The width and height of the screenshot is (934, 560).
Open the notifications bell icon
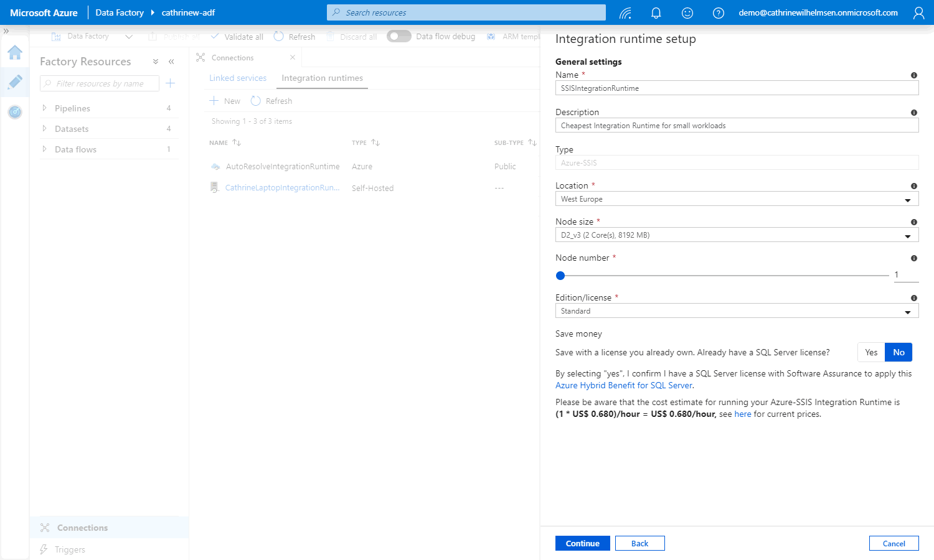click(656, 13)
